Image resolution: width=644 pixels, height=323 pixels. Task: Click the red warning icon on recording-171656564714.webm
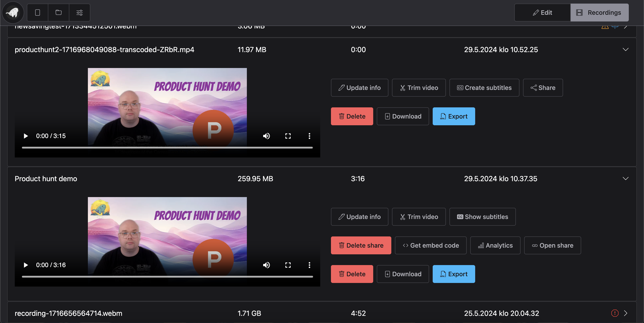(615, 313)
